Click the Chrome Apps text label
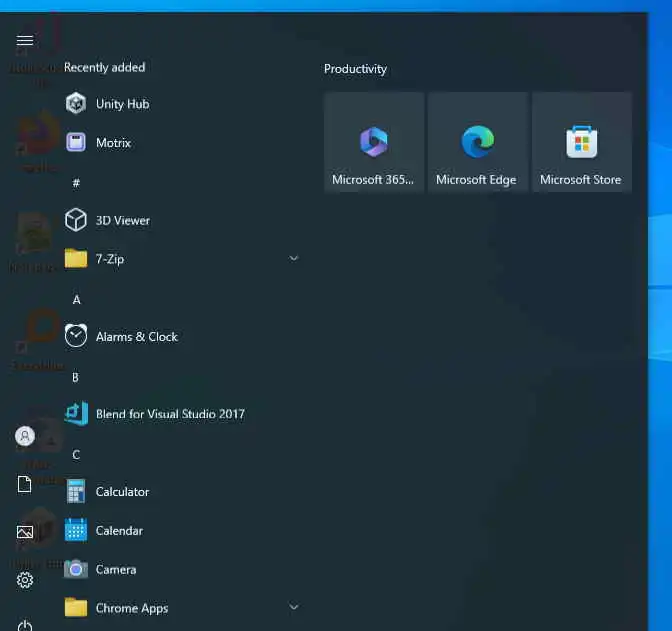The width and height of the screenshot is (672, 631). (x=132, y=608)
